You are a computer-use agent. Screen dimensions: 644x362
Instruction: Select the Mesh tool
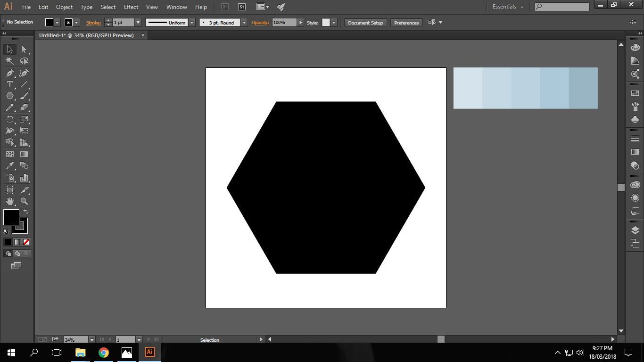point(10,154)
